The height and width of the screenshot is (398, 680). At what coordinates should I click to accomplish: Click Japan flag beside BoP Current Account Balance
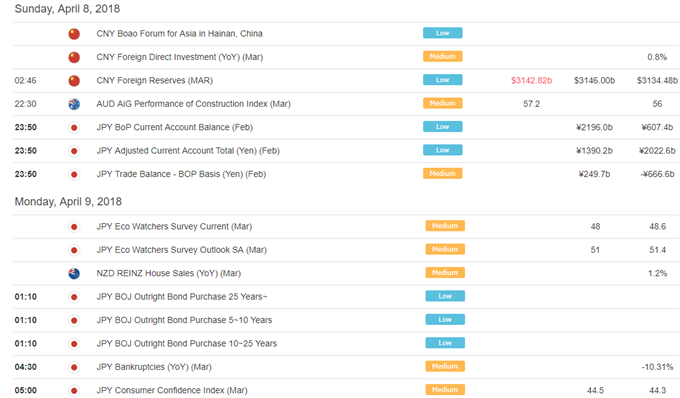click(74, 127)
